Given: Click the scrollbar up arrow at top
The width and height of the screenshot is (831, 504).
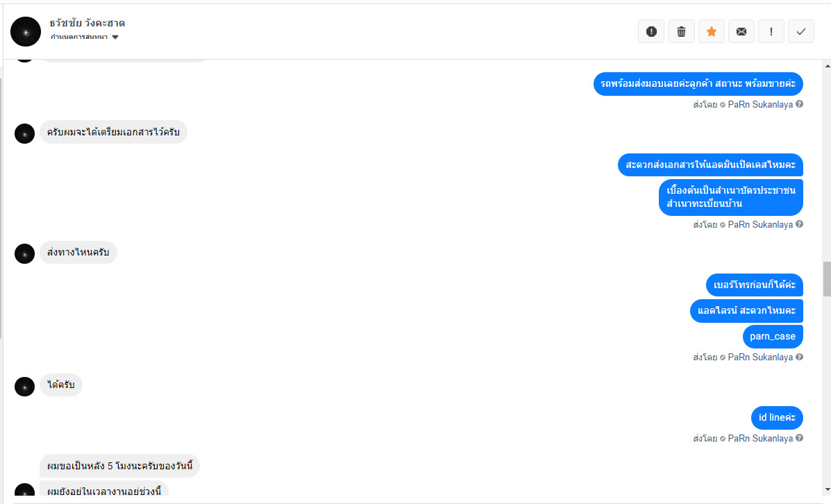Looking at the screenshot, I should click(x=826, y=66).
